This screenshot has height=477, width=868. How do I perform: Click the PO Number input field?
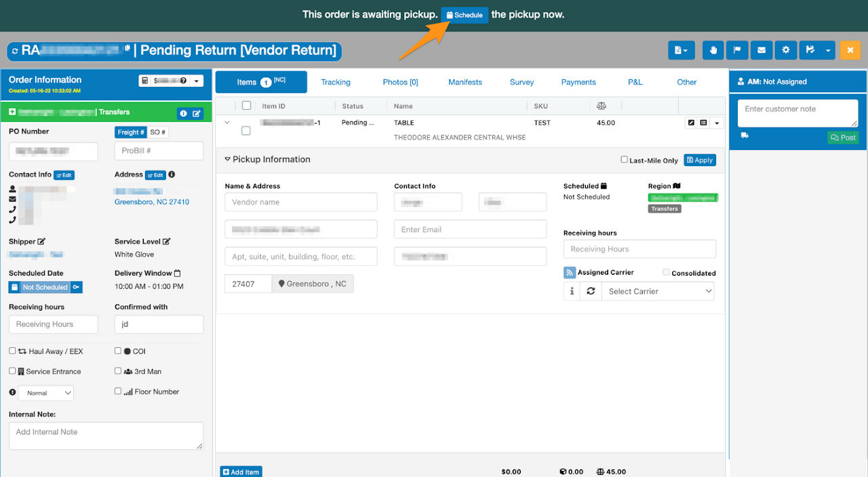[54, 151]
